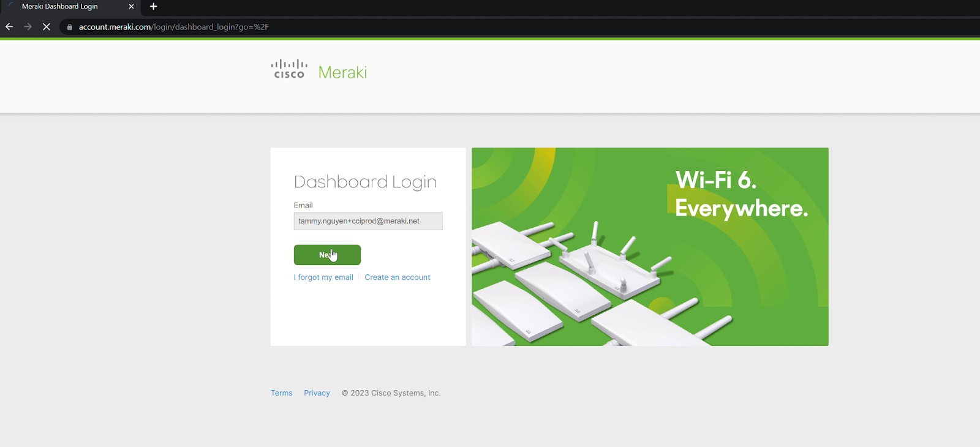Image resolution: width=980 pixels, height=447 pixels.
Task: Open a new browser tab
Action: (153, 7)
